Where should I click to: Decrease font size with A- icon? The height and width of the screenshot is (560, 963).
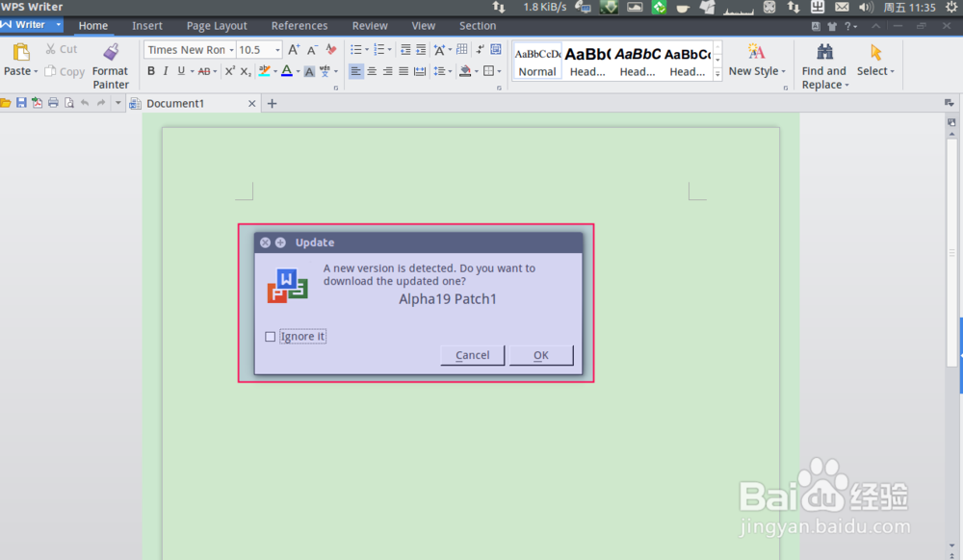pyautogui.click(x=313, y=50)
